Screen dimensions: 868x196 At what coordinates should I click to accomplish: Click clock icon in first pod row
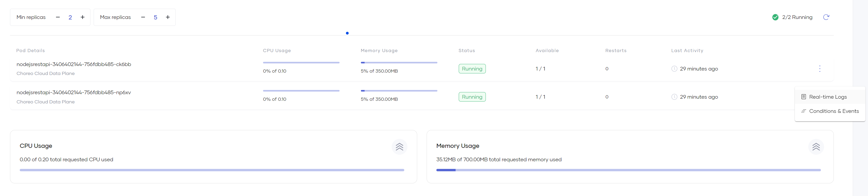click(x=674, y=69)
